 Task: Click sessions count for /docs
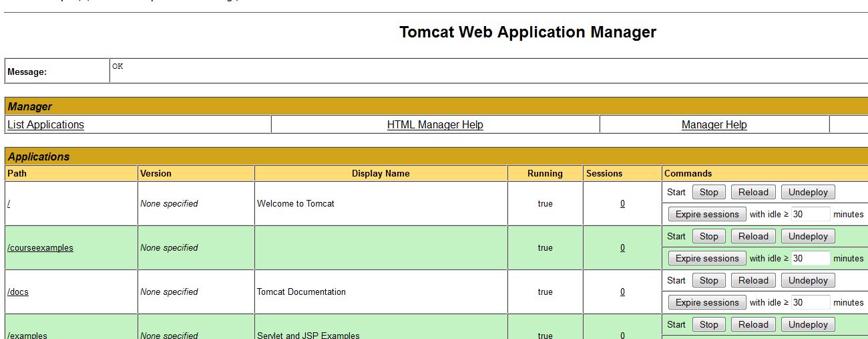pyautogui.click(x=622, y=292)
